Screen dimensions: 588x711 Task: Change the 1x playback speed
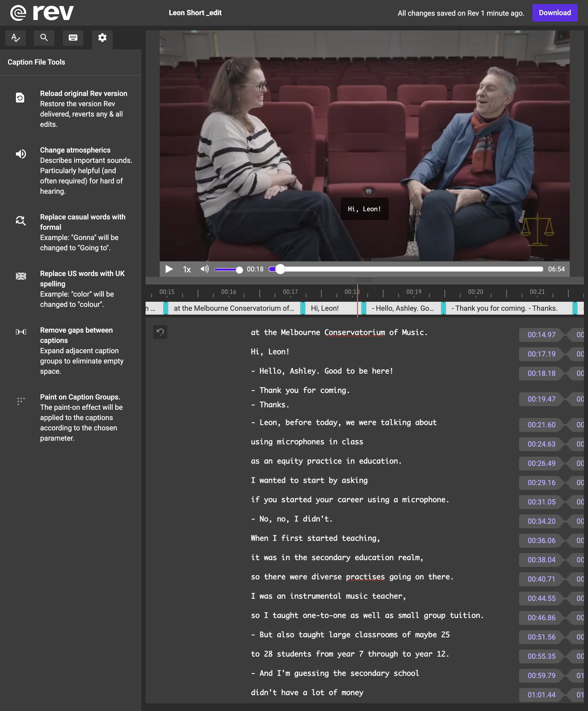click(x=187, y=270)
